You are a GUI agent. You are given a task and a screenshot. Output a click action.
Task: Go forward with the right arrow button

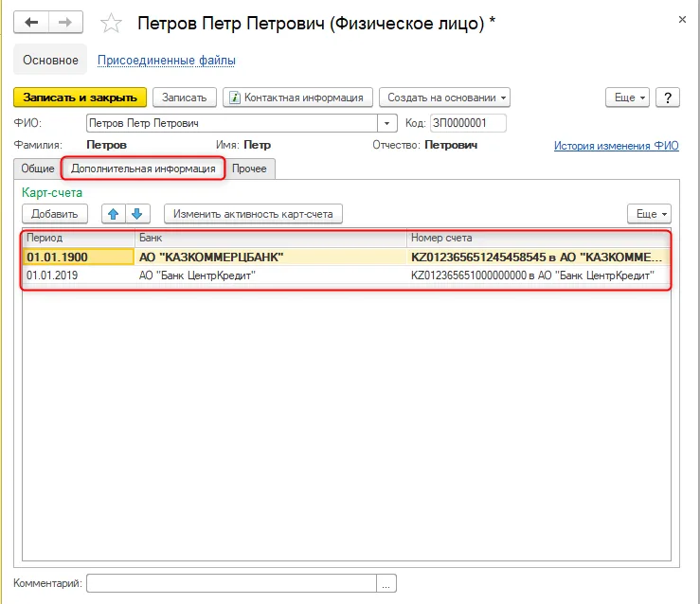(x=65, y=23)
